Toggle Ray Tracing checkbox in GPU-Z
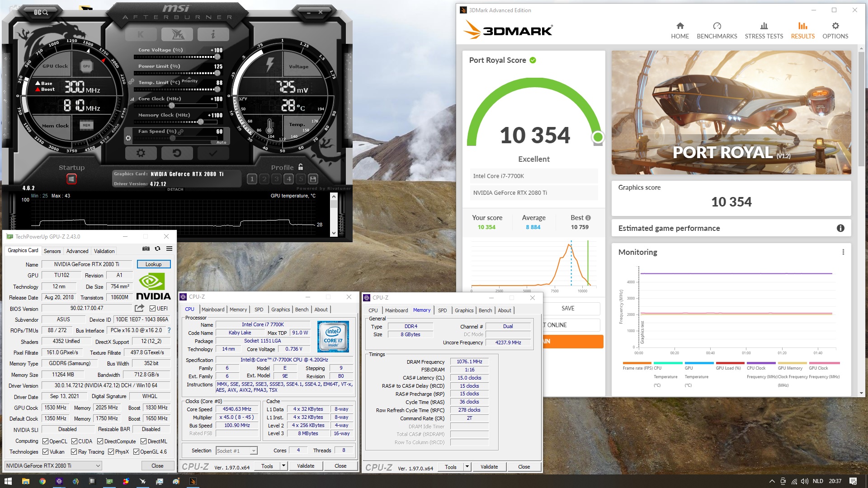The image size is (868, 488). pos(74,452)
